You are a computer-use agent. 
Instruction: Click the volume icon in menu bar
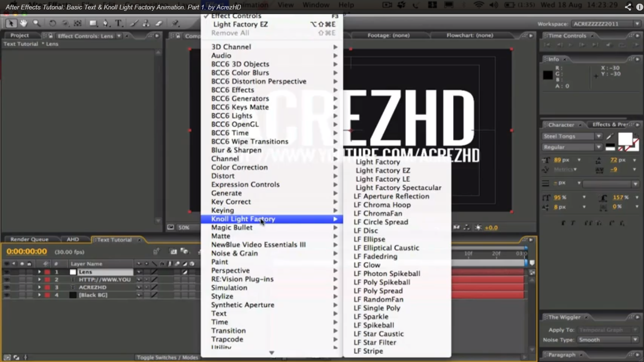coord(494,5)
